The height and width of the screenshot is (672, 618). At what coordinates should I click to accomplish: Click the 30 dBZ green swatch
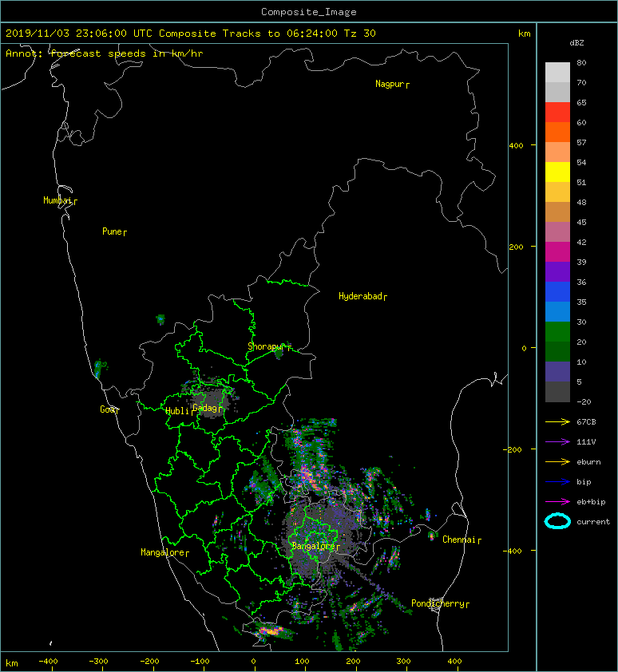pyautogui.click(x=557, y=331)
